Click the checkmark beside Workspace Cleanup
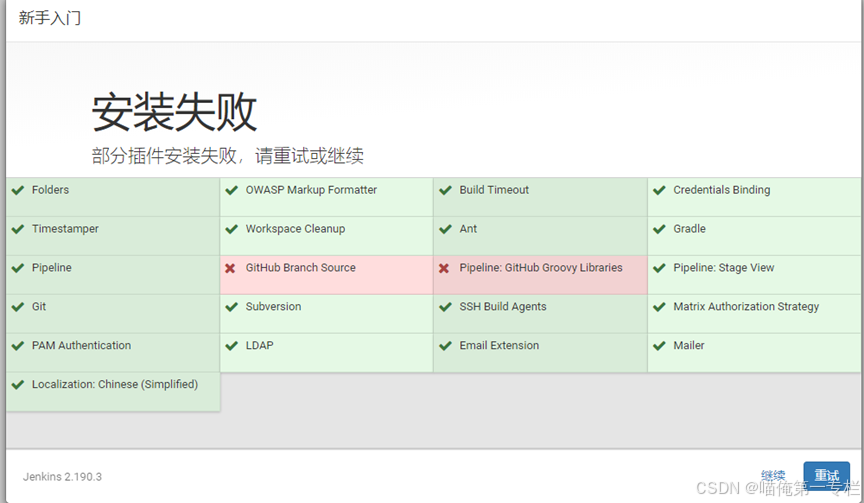Viewport: 864px width, 503px height. point(231,229)
